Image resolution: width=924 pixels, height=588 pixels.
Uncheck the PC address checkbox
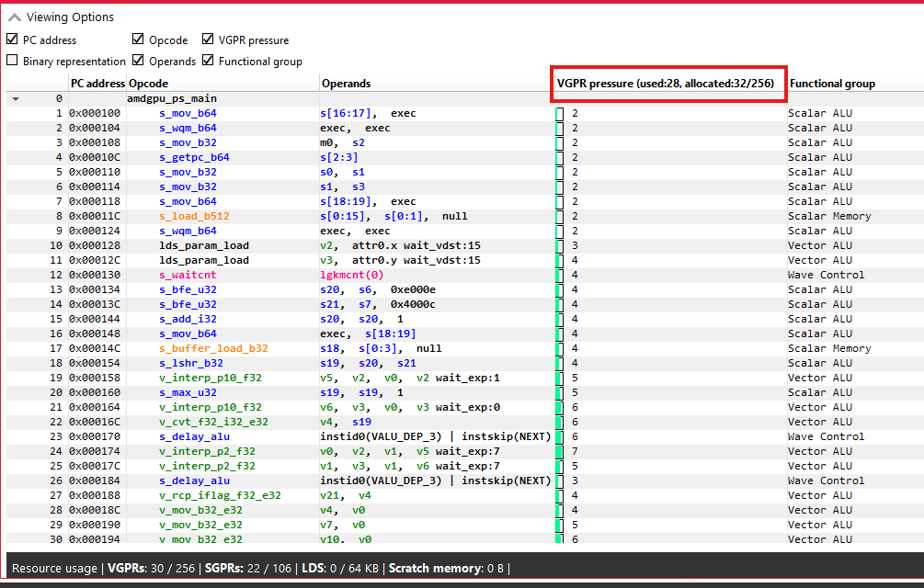(x=12, y=40)
